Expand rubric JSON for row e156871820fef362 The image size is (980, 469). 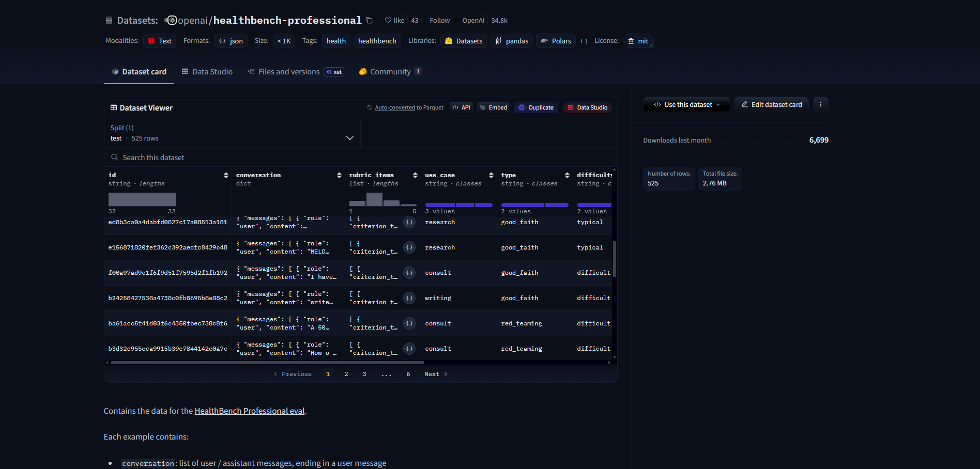pyautogui.click(x=409, y=247)
